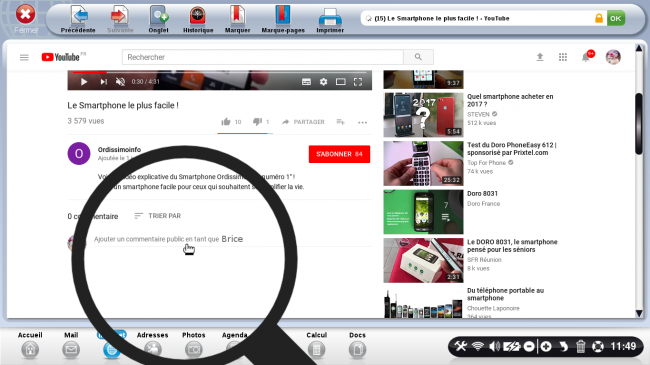Screen dimensions: 650x365
Task: Open the notifications bell
Action: point(586,57)
